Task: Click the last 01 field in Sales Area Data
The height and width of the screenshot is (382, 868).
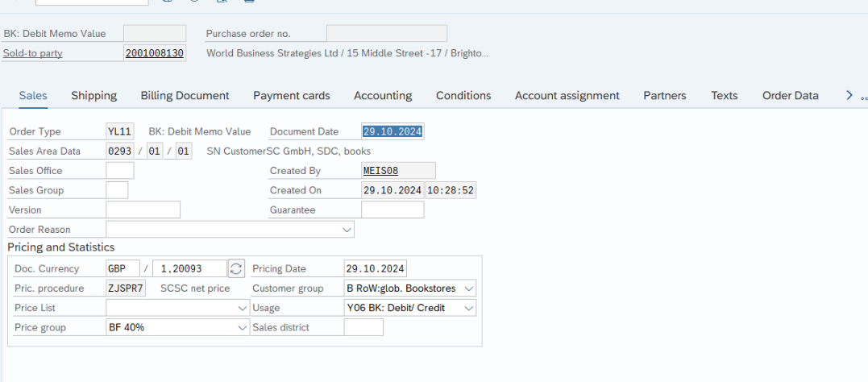Action: [x=184, y=152]
